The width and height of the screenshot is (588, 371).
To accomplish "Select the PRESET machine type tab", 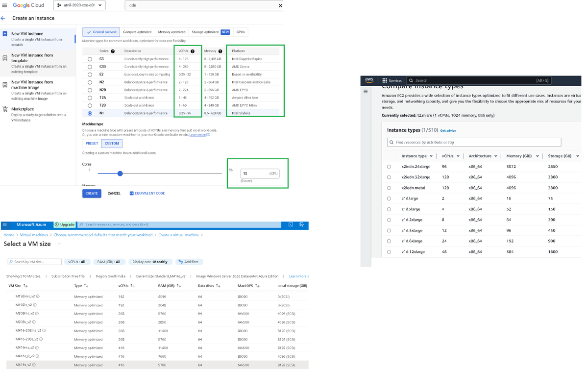I will point(92,144).
